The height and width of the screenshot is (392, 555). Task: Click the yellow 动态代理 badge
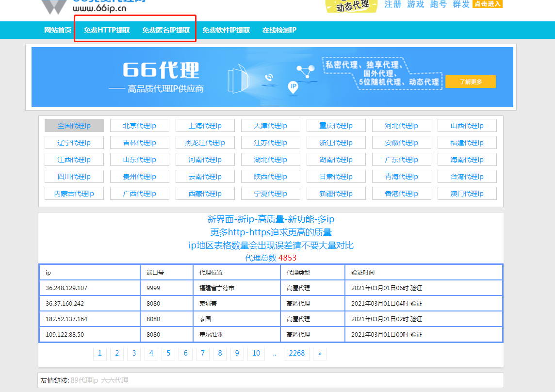click(351, 6)
